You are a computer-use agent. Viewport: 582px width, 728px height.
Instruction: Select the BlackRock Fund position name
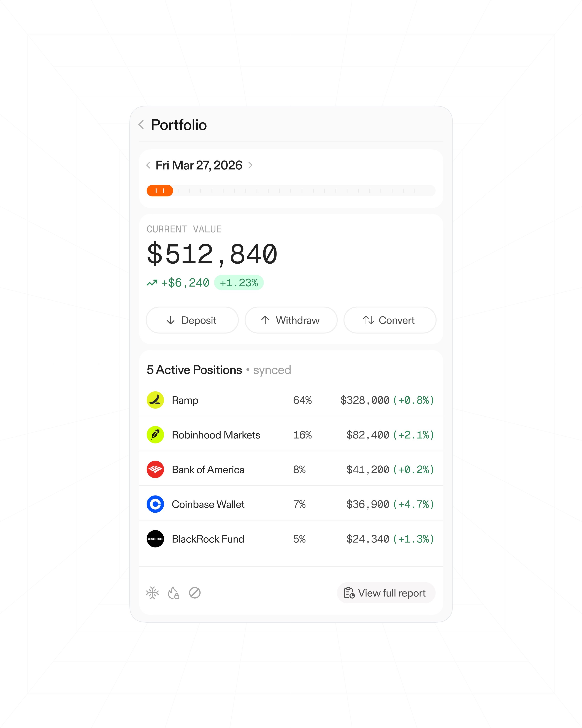[208, 539]
